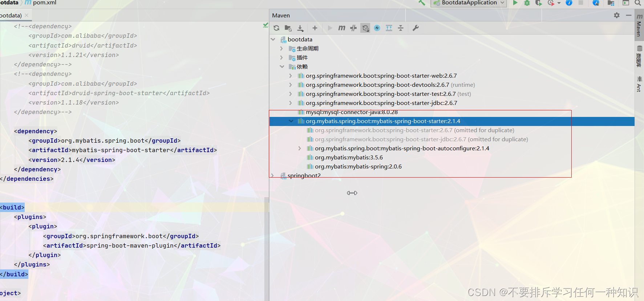
Task: Expand mybatis-spring-boot-autoconfigure:2.1.4 node
Action: (299, 148)
